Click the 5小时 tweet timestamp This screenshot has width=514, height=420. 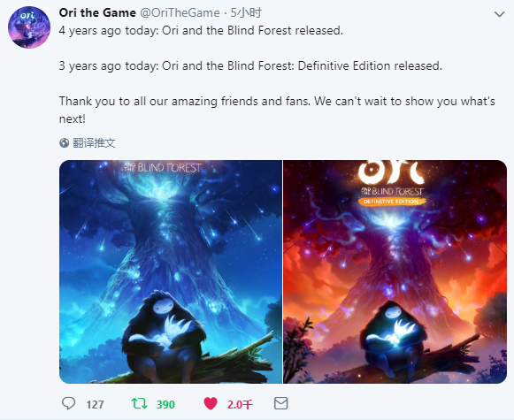(x=246, y=12)
